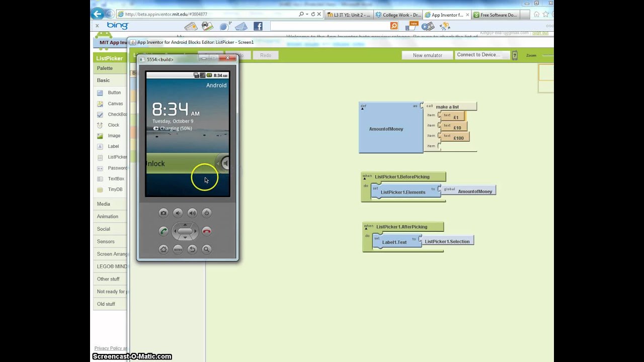Click the emulator back button
Viewport: 644px width, 362px height.
tap(192, 249)
